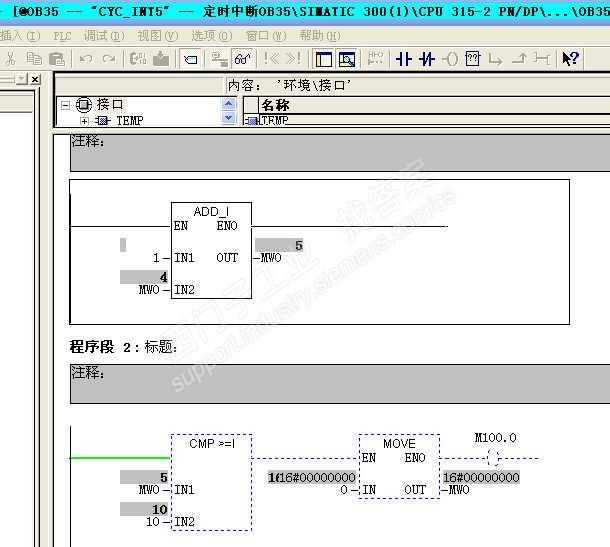The image size is (610, 547).
Task: Select the M100.0 coil
Action: 494,458
